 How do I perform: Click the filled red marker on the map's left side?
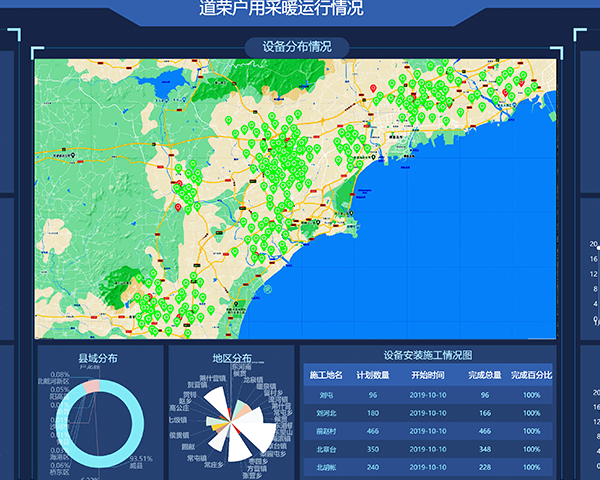179,208
